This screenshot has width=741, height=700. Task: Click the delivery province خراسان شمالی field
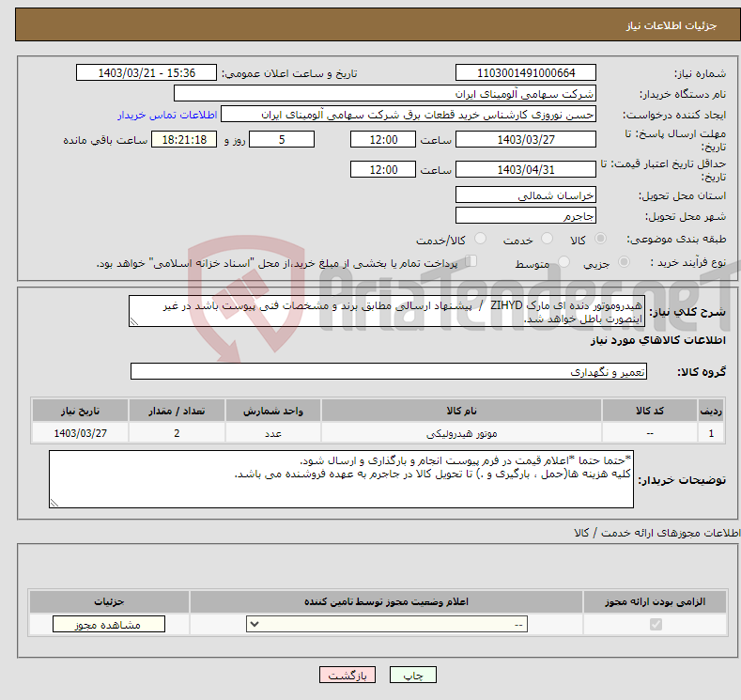coord(526,194)
